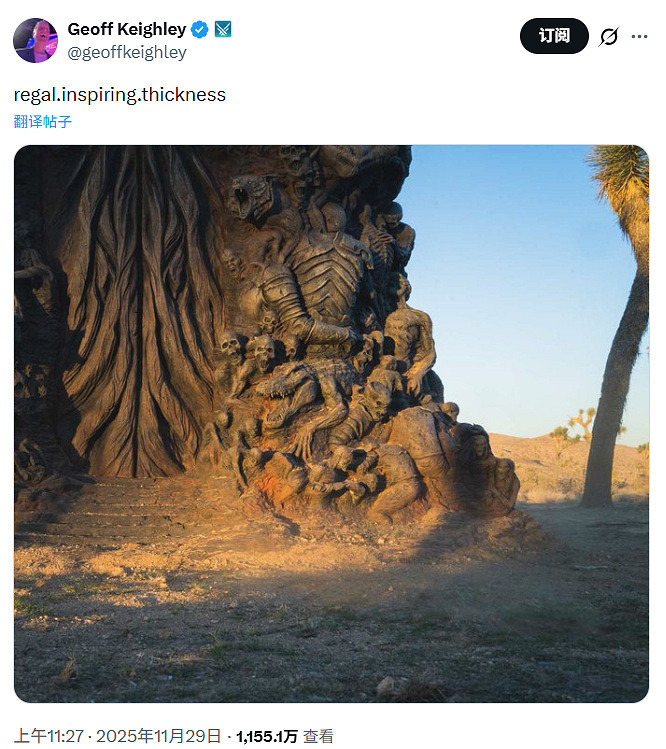Click the affiliate badge next to verified check

click(x=223, y=30)
